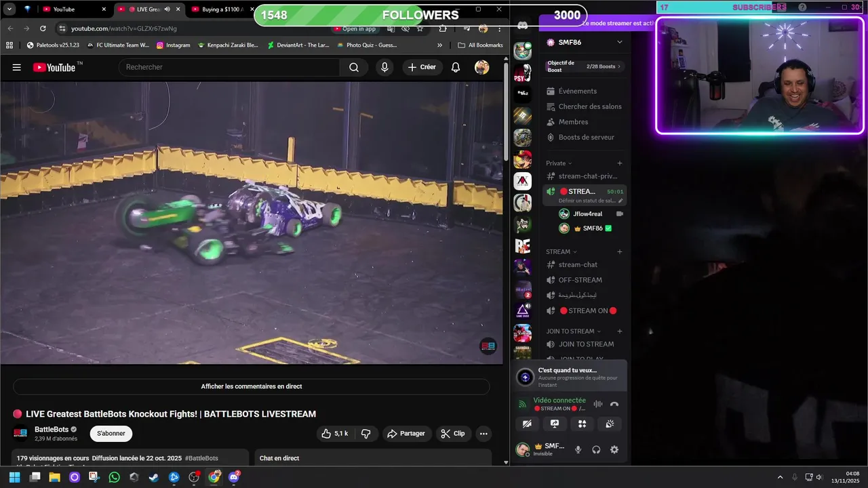Click the Clip button
Viewport: 868px width, 488px height.
pyautogui.click(x=453, y=434)
